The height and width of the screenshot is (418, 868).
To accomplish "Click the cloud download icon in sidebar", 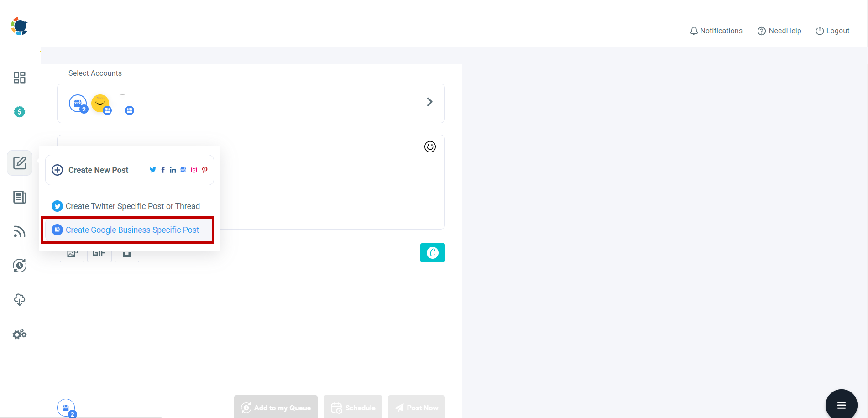I will pyautogui.click(x=19, y=300).
